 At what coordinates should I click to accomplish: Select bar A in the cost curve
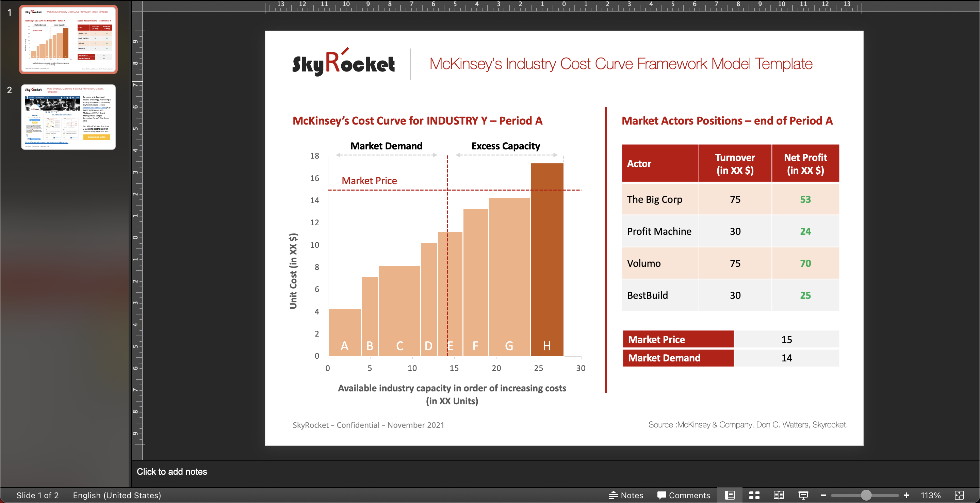click(345, 332)
